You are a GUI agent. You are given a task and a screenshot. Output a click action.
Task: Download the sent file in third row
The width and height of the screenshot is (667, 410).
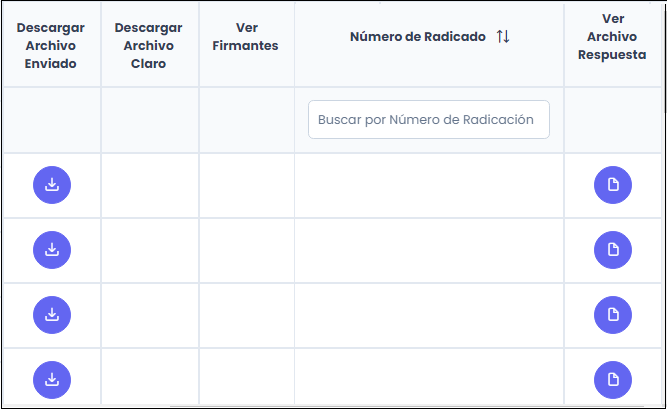52,315
